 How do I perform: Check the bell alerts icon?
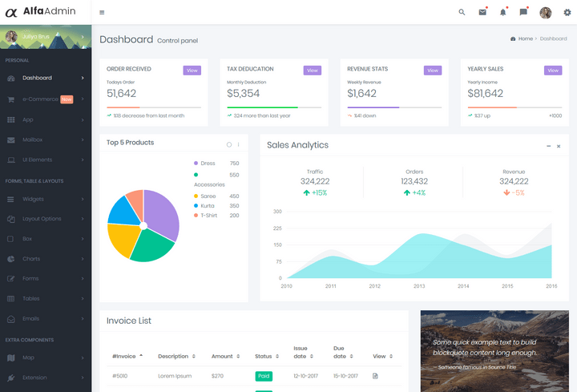tap(502, 12)
